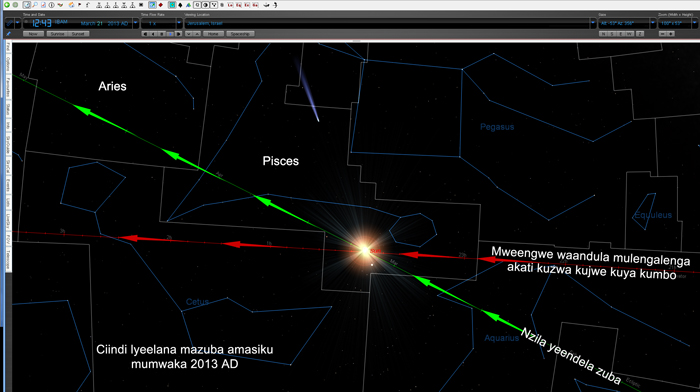
Task: Click the Home location button
Action: pyautogui.click(x=213, y=34)
